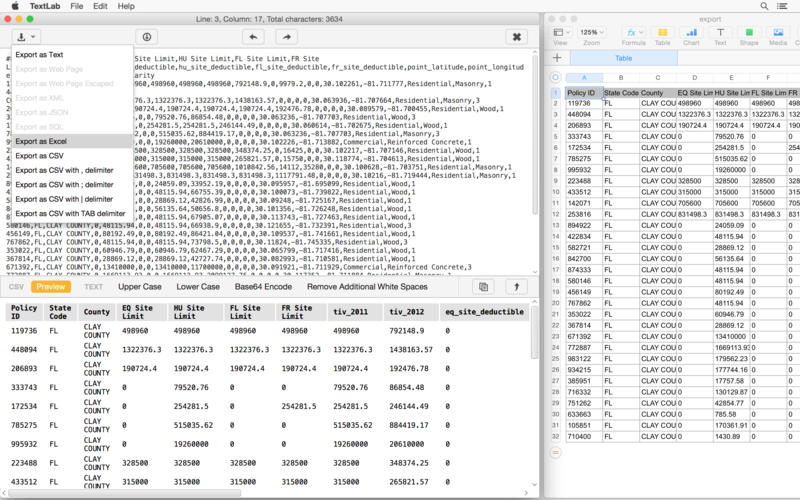Open the Zoom 125% dropdown

[x=591, y=32]
